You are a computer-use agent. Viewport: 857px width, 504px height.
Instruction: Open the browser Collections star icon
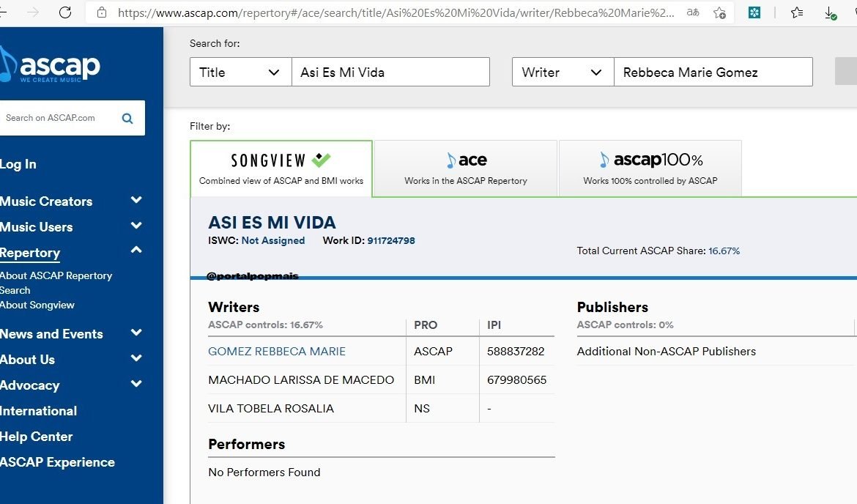pos(796,12)
